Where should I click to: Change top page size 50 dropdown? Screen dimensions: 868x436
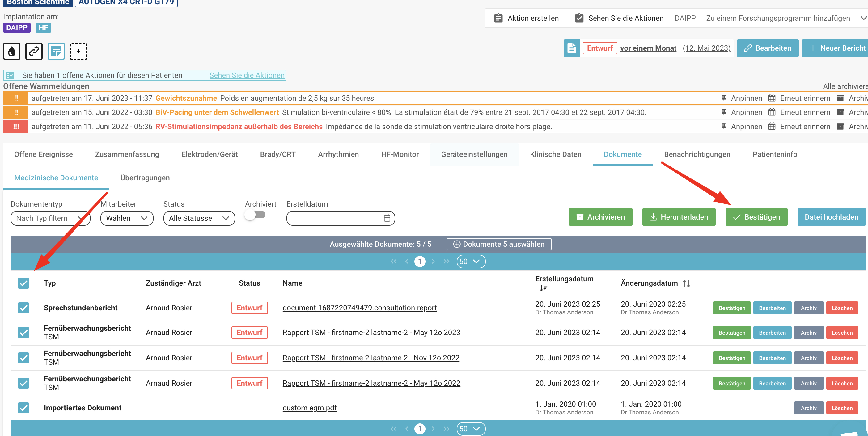[x=471, y=262]
